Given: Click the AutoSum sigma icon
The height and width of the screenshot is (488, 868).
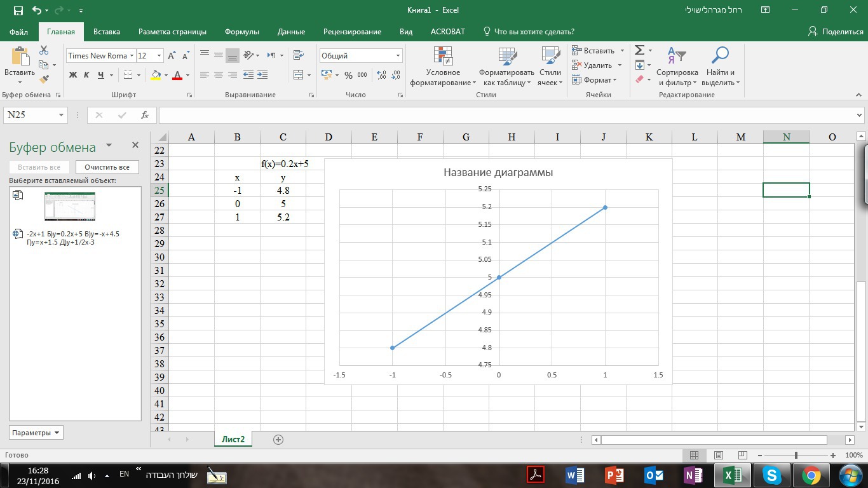Looking at the screenshot, I should (640, 50).
